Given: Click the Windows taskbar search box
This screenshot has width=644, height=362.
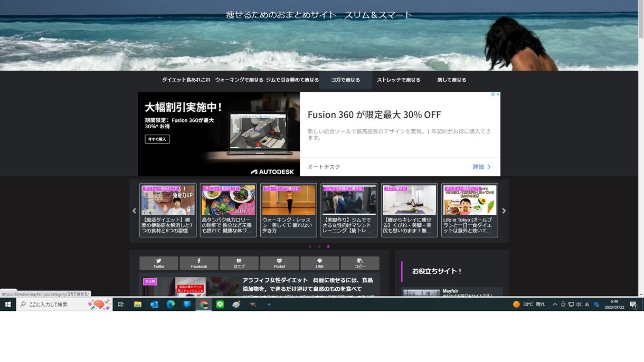Looking at the screenshot, I should click(x=64, y=304).
